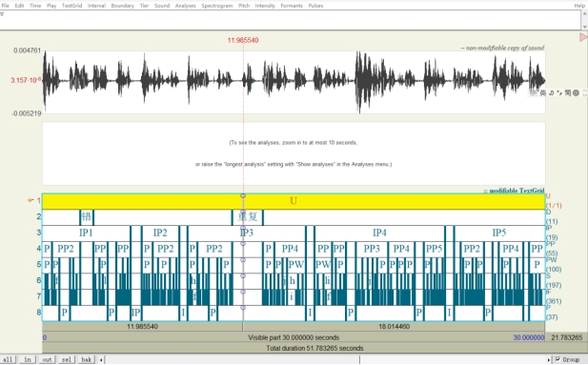Toggle the Group checkbox

558,359
